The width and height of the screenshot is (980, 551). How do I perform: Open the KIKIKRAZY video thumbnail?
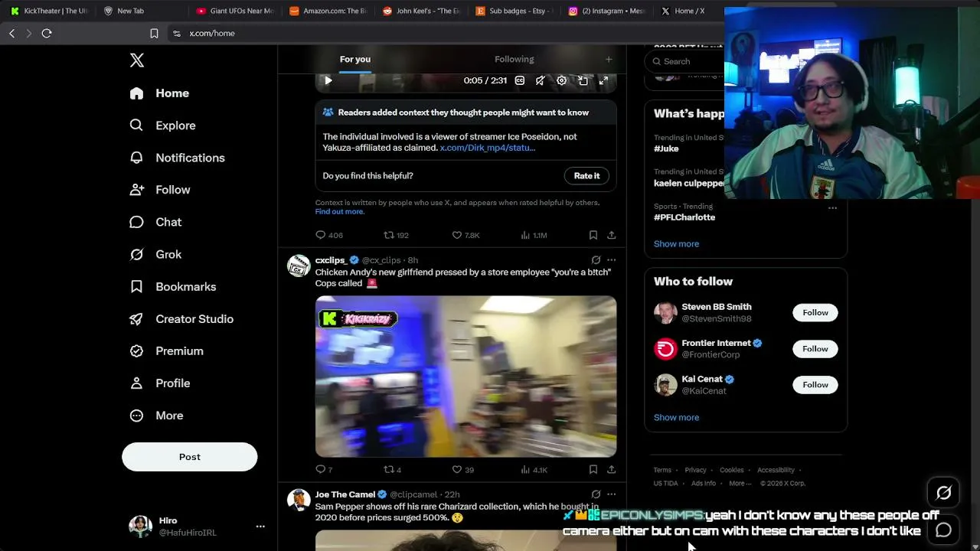tap(465, 377)
